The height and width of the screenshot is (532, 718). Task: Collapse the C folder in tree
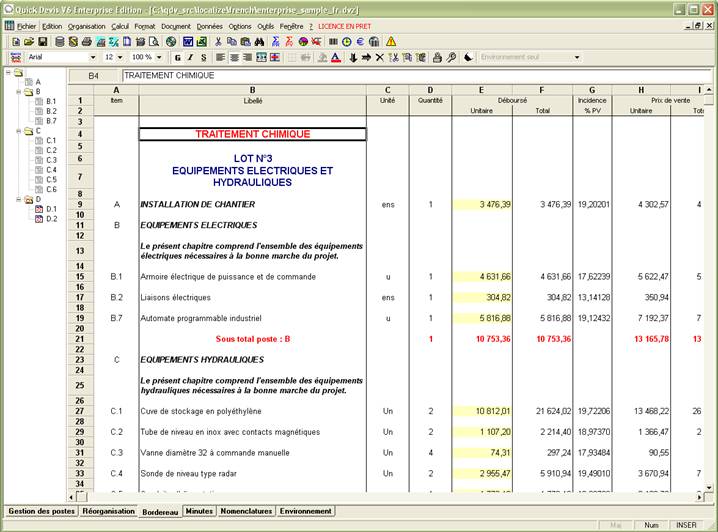pyautogui.click(x=20, y=131)
